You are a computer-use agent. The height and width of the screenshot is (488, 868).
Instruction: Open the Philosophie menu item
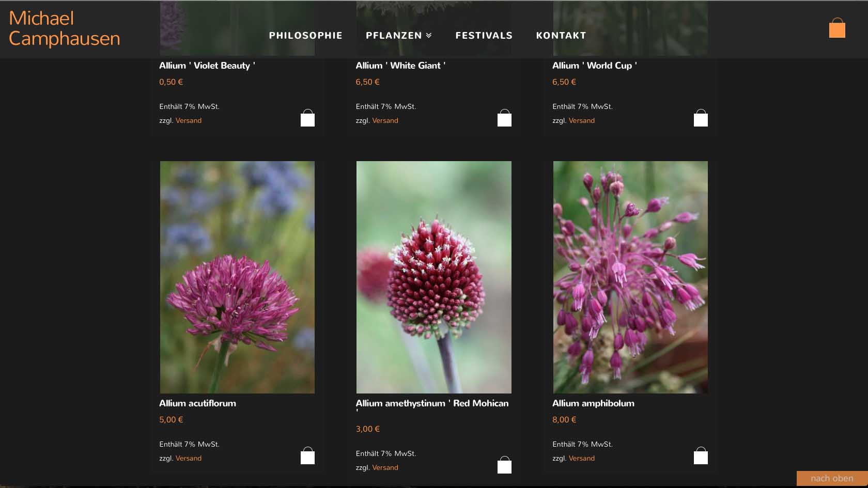(305, 36)
